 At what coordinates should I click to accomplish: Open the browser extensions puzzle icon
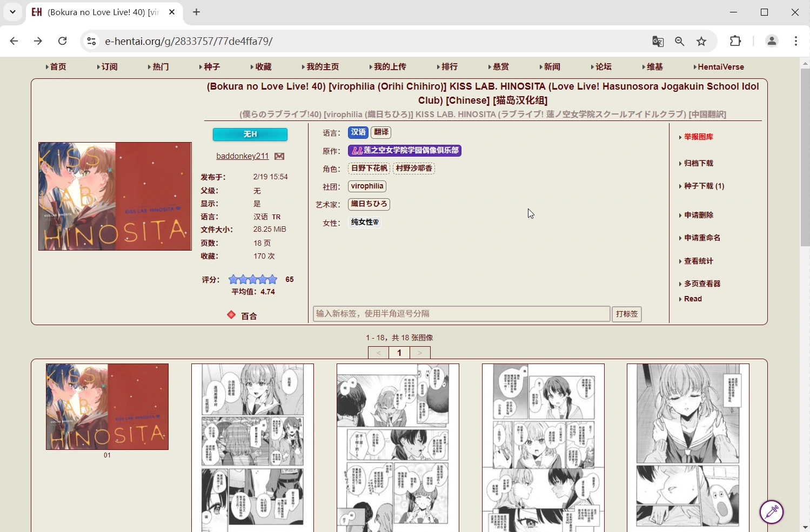(735, 41)
